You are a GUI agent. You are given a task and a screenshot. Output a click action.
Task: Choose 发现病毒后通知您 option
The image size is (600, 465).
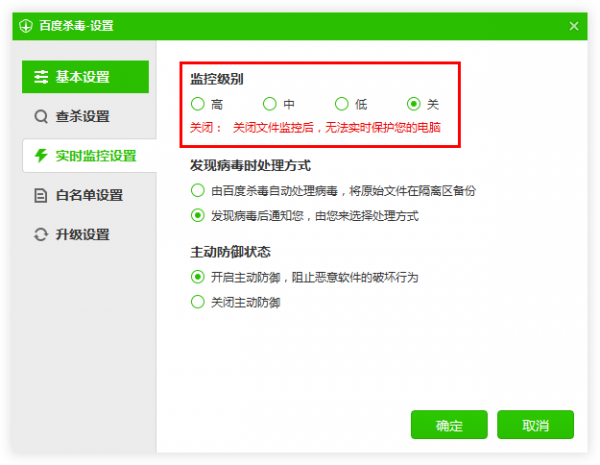tap(198, 215)
